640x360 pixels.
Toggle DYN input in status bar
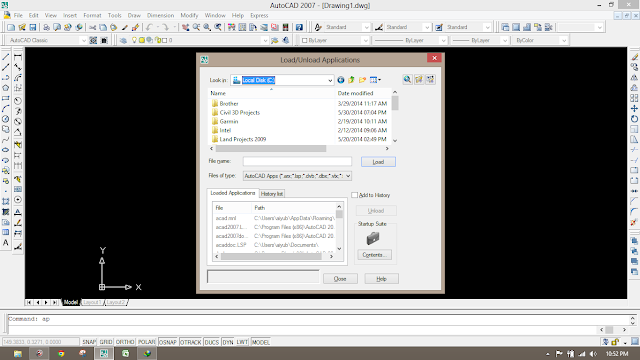[x=228, y=342]
